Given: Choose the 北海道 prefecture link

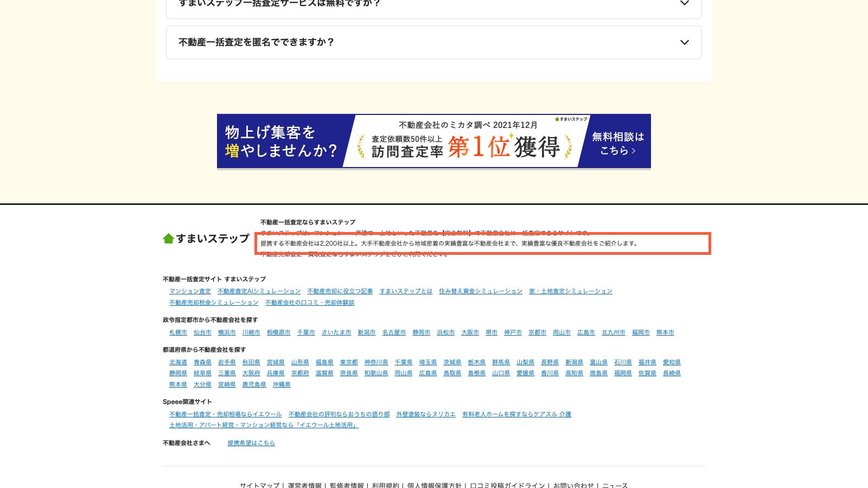Looking at the screenshot, I should point(178,362).
